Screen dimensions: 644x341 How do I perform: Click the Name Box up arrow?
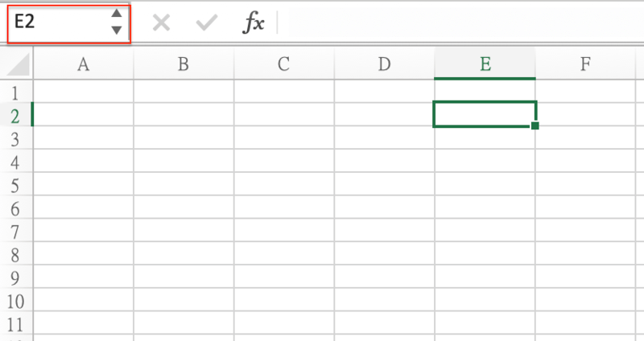[x=117, y=14]
